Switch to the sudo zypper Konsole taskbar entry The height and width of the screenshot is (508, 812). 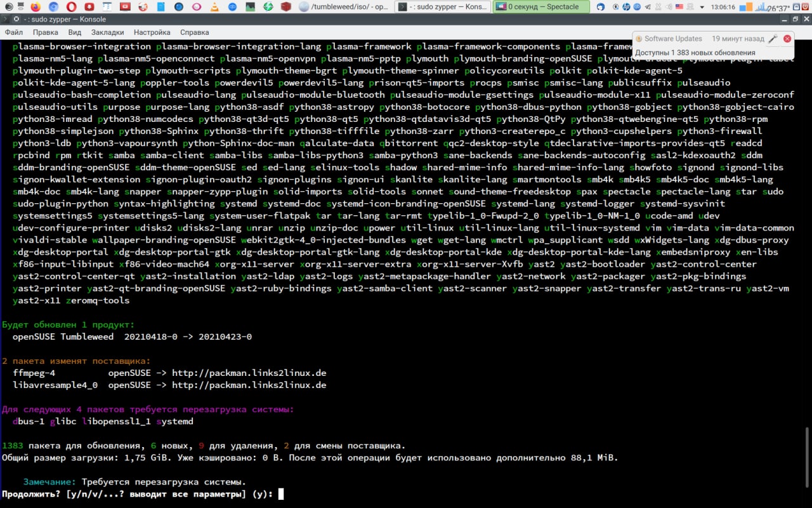point(442,6)
